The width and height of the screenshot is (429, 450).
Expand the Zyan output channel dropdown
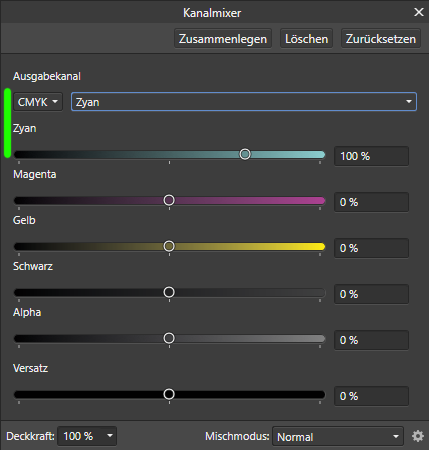(x=244, y=102)
